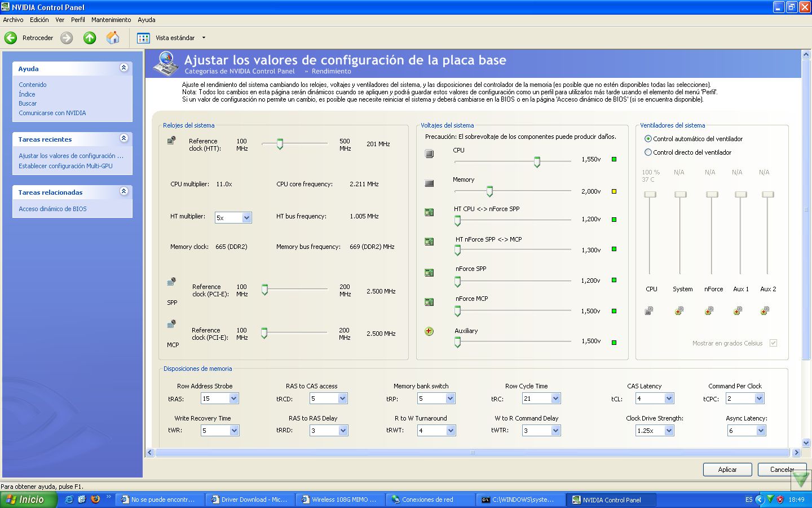
Task: Open the HT multiplier dropdown
Action: 246,218
